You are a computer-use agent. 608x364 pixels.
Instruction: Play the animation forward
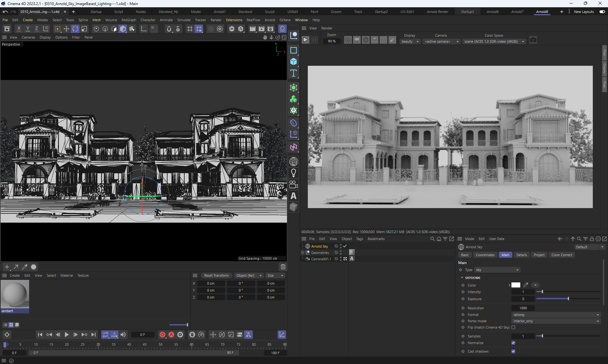(x=66, y=335)
